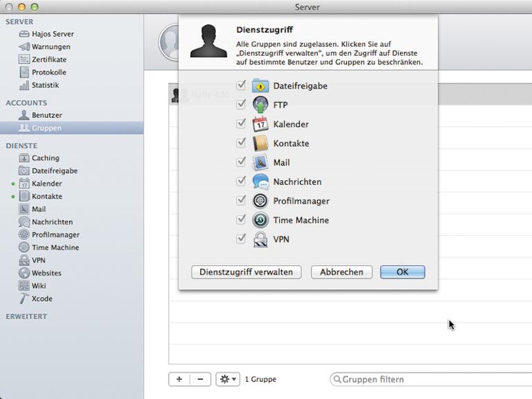Toggle the Profilmanager access checkbox

(x=241, y=200)
